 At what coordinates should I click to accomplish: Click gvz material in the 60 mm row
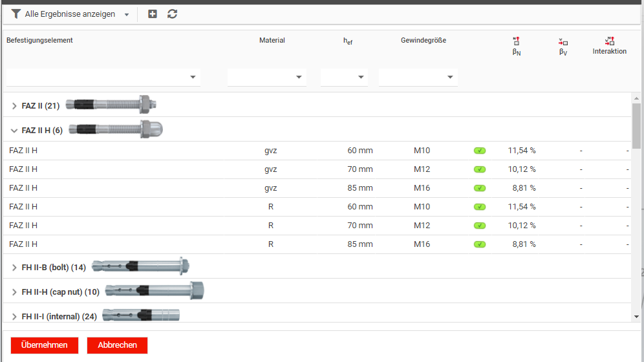tap(271, 151)
